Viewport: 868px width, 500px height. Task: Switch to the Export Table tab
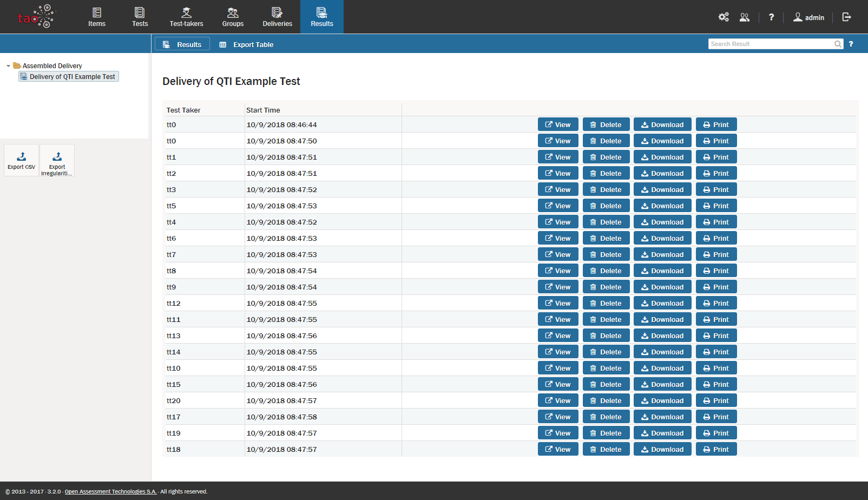tap(247, 45)
